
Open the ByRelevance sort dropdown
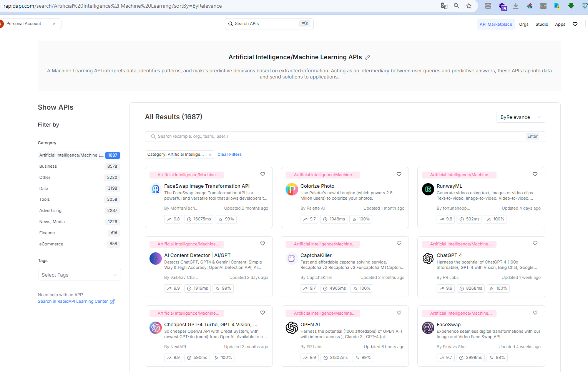[521, 117]
